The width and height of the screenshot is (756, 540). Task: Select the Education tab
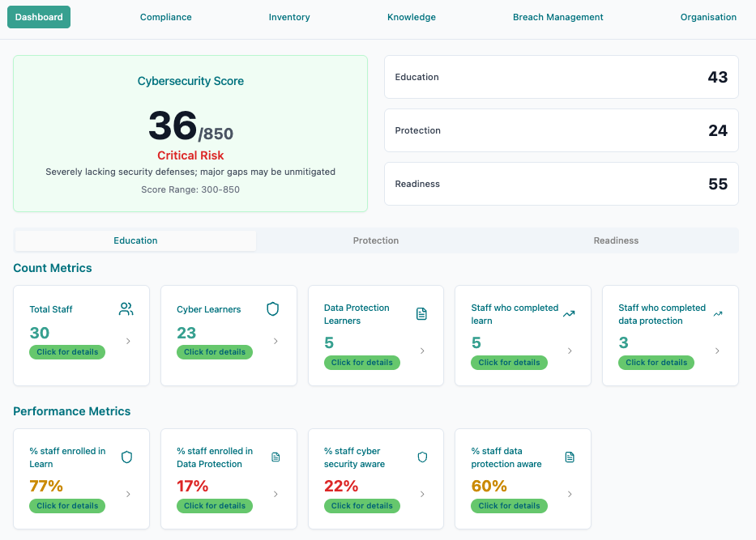135,240
